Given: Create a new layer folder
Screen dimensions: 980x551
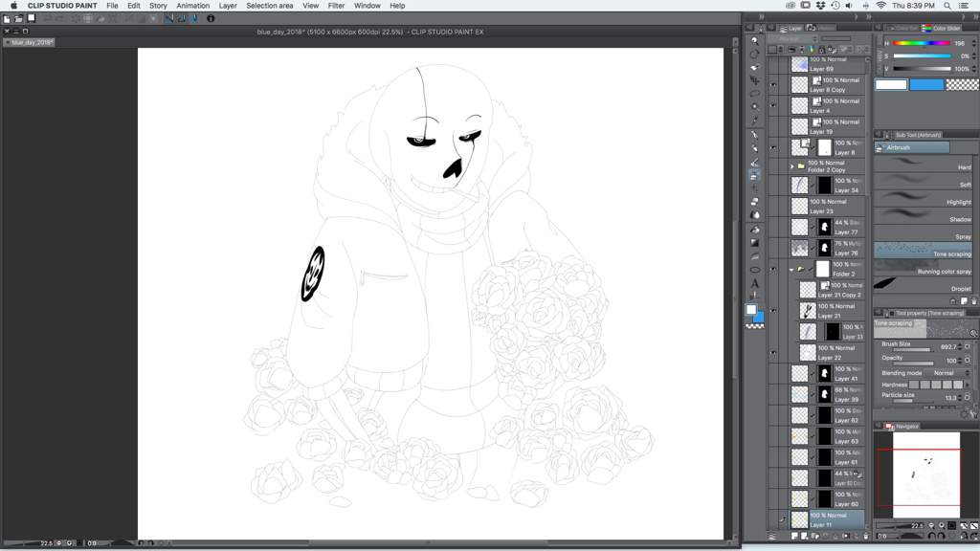Looking at the screenshot, I should pyautogui.click(x=815, y=536).
